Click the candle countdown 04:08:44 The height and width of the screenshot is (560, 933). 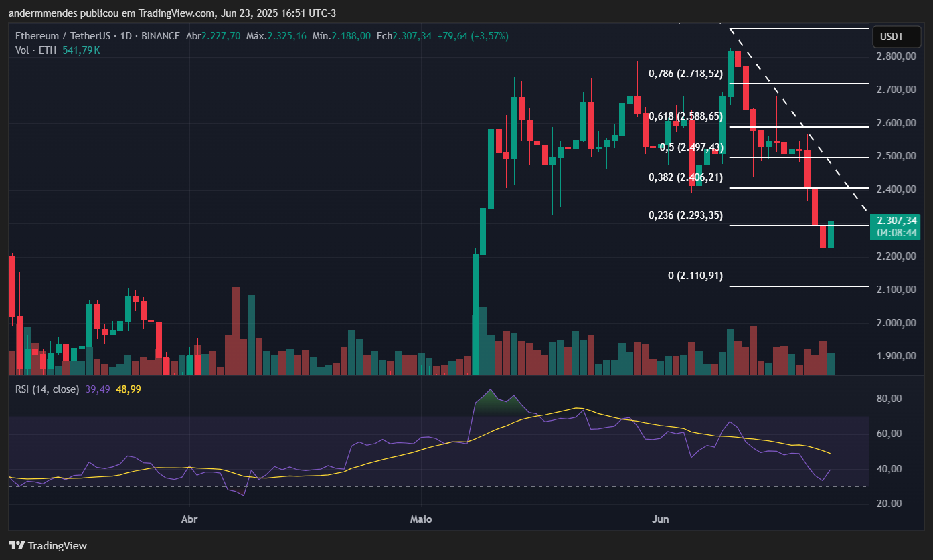(898, 232)
